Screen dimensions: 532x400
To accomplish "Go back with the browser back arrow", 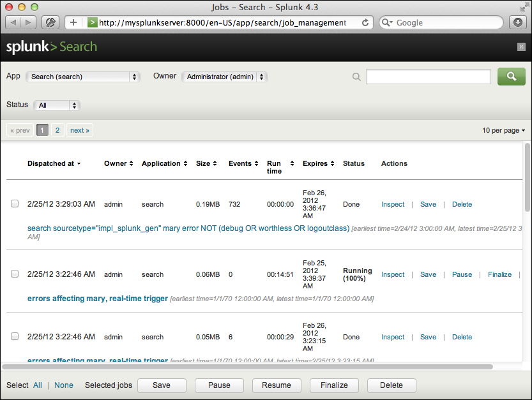I will [x=13, y=23].
